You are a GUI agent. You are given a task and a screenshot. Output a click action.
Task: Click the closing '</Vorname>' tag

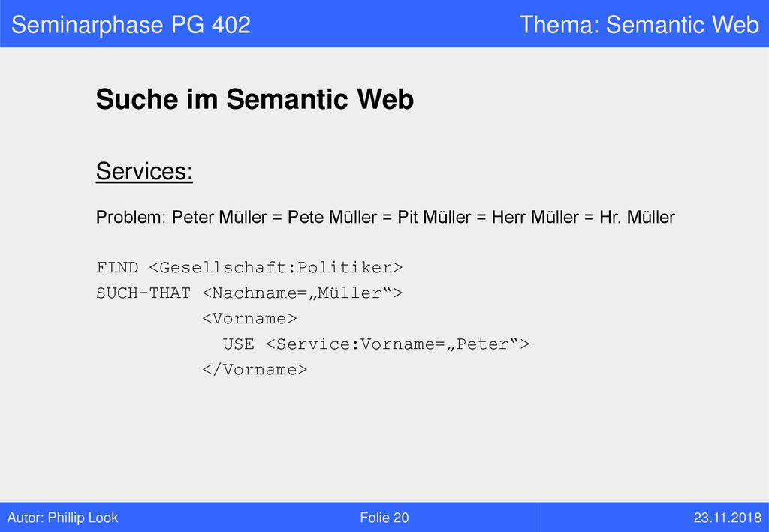tap(255, 370)
